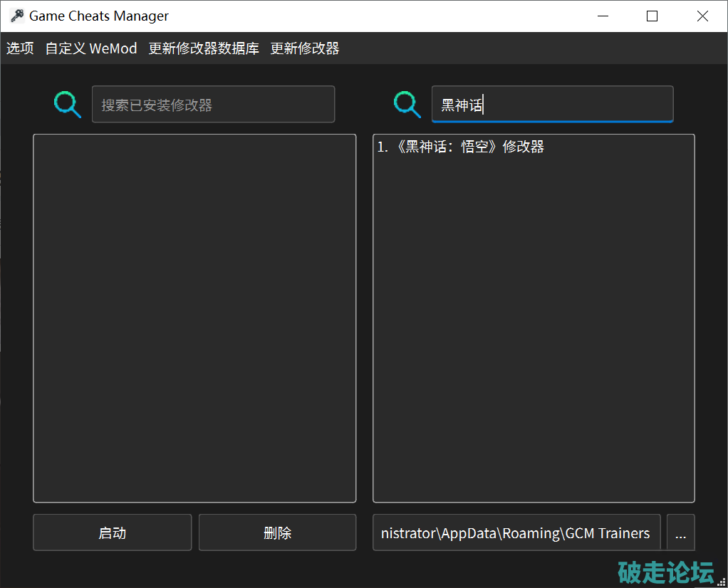This screenshot has width=728, height=588.
Task: Focus the 搜索已安装修改器 search field
Action: [x=213, y=105]
